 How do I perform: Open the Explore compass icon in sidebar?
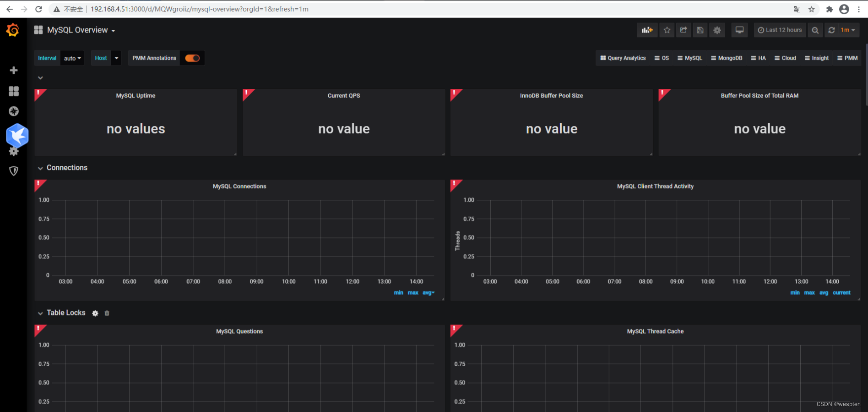(14, 111)
